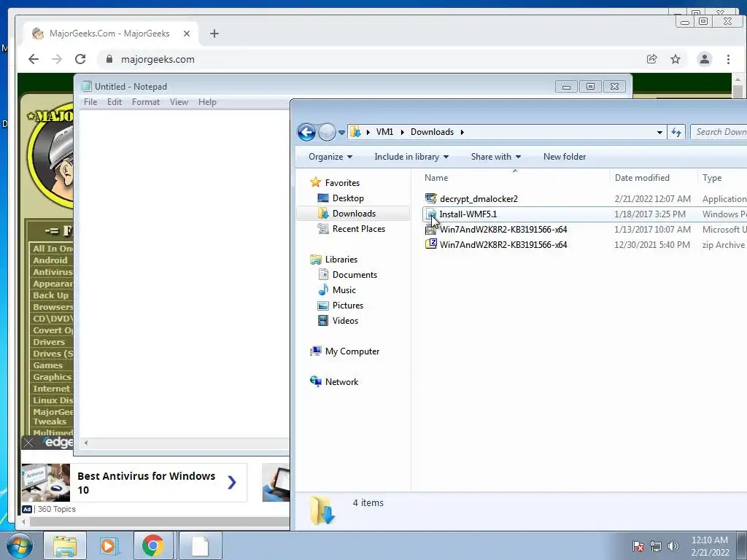Switch to Chrome from the taskbar
Image resolution: width=747 pixels, height=560 pixels.
[152, 545]
